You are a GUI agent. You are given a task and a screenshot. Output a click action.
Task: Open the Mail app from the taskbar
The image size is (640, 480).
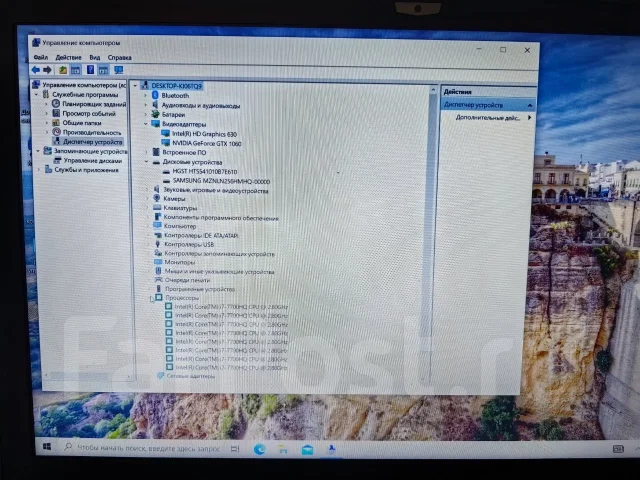307,450
